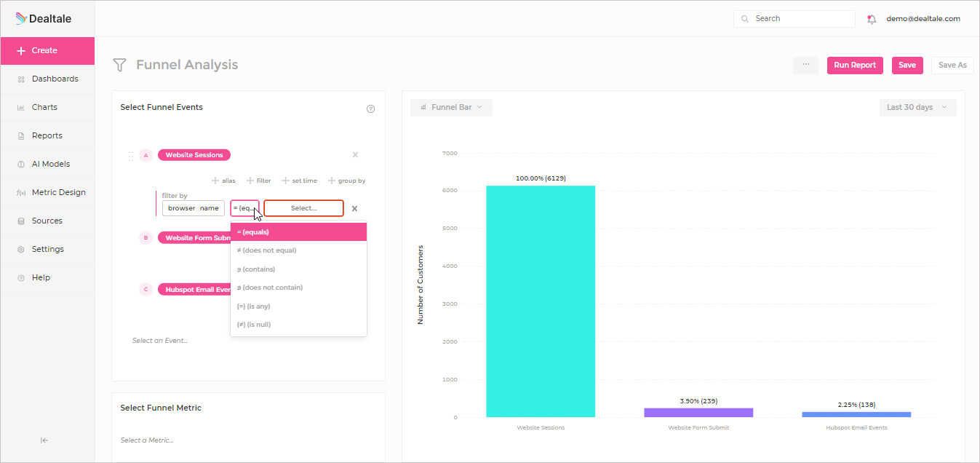Viewport: 980px width, 463px height.
Task: Click the cyan Website Sessions bar
Action: click(541, 301)
